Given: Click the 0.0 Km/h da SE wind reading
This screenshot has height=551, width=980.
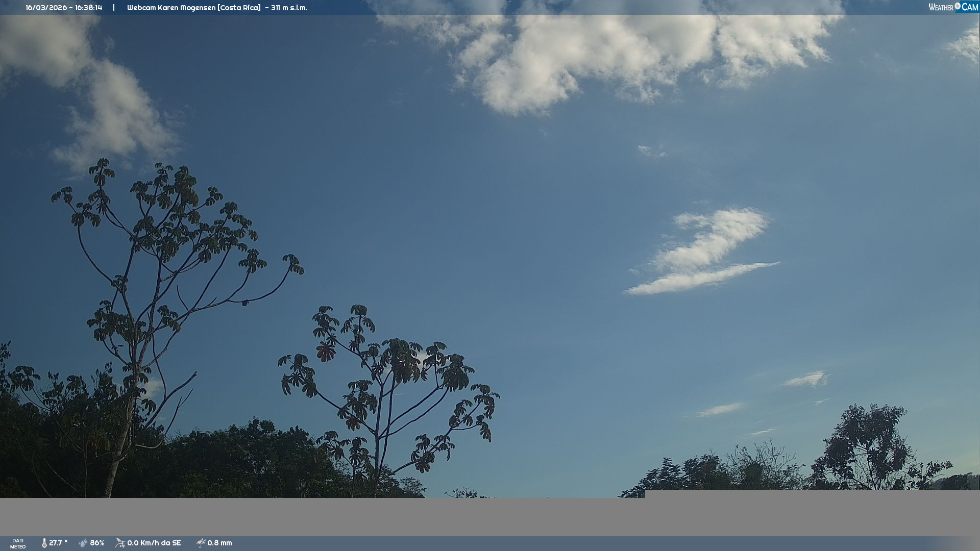Looking at the screenshot, I should pos(154,543).
